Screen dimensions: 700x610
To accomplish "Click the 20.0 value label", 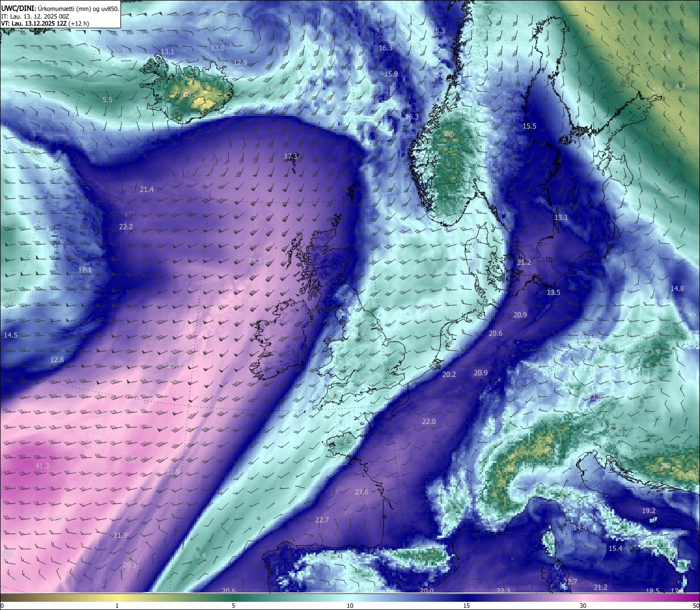I will (x=427, y=590).
